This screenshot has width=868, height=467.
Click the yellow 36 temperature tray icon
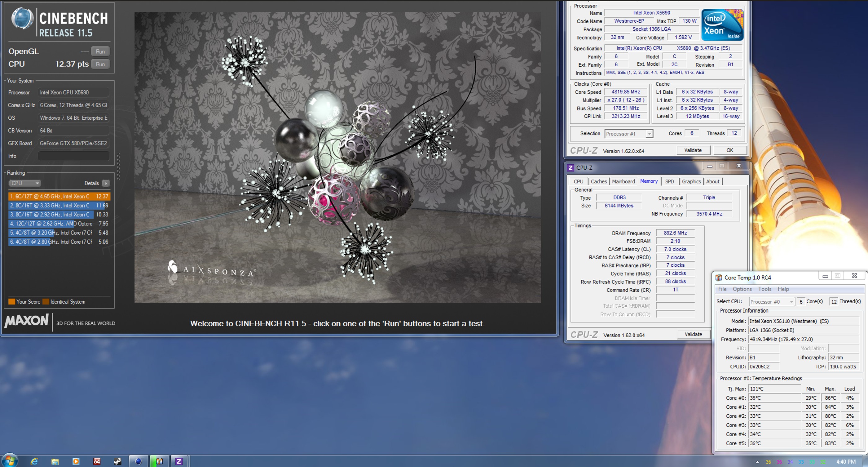(x=768, y=462)
